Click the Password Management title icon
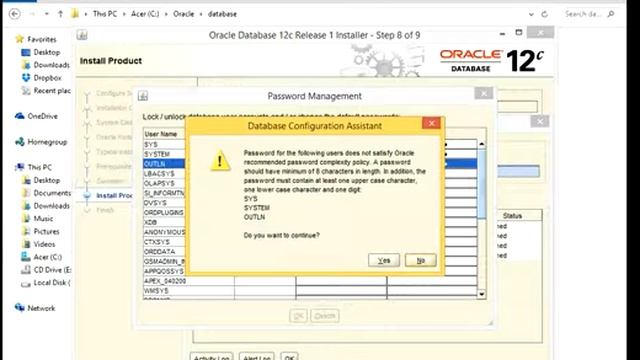 point(143,96)
